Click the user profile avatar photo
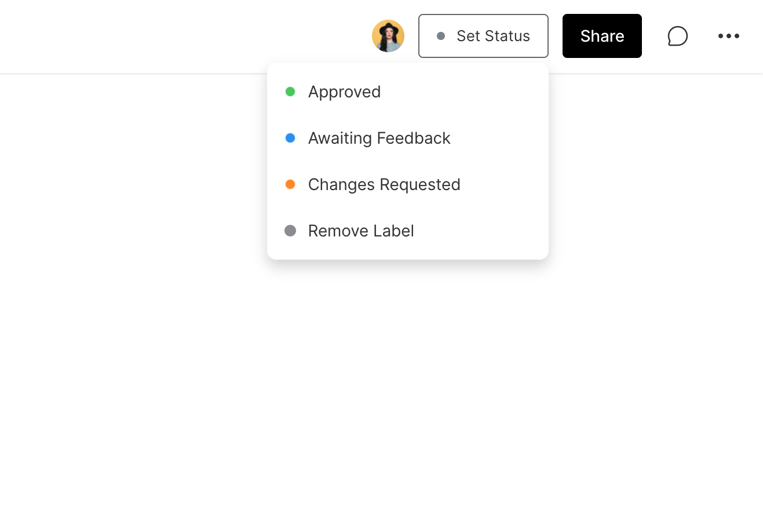 pos(388,36)
